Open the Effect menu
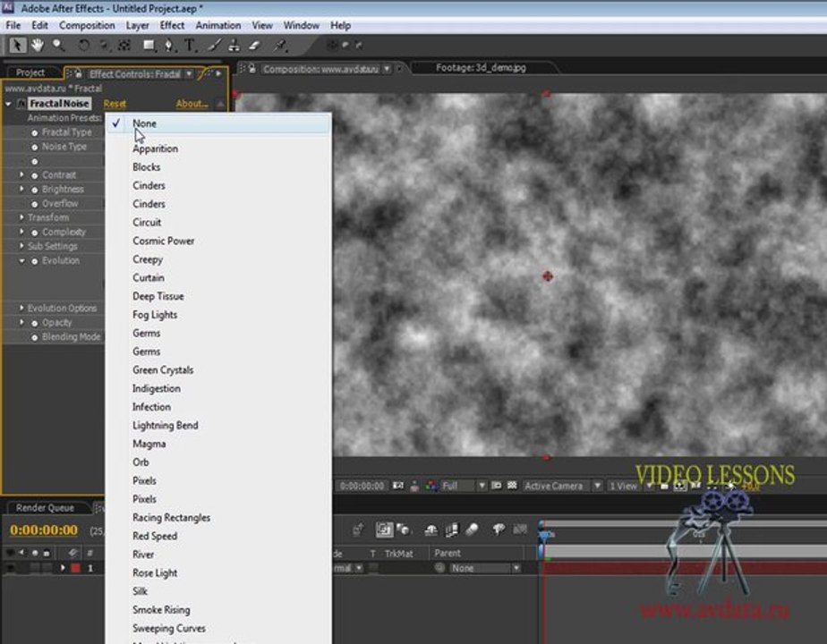827x644 pixels. click(172, 25)
